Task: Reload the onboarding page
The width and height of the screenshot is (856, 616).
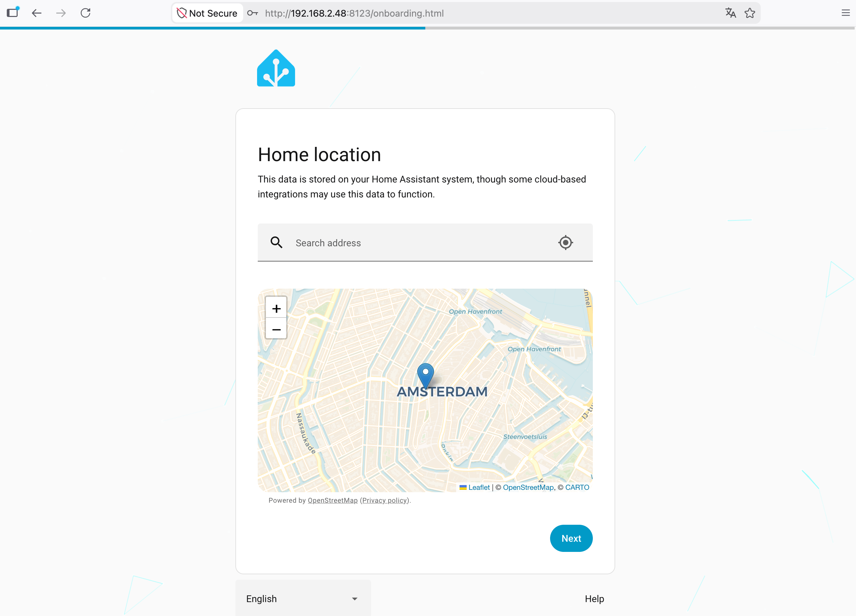Action: pyautogui.click(x=86, y=13)
